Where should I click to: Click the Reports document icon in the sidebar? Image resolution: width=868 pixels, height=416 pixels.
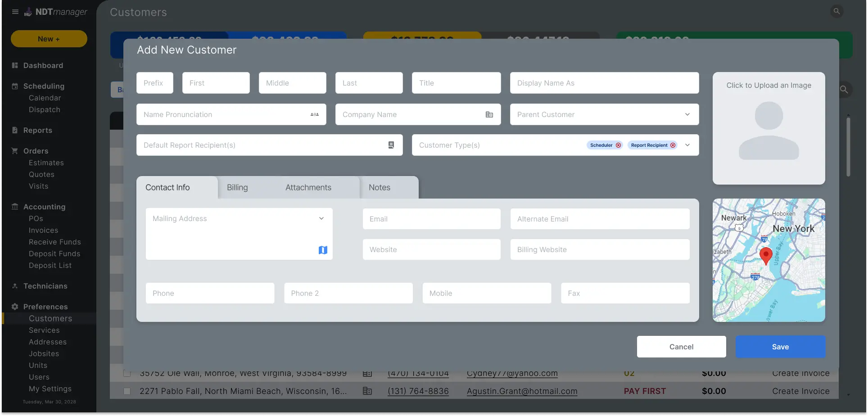point(15,130)
